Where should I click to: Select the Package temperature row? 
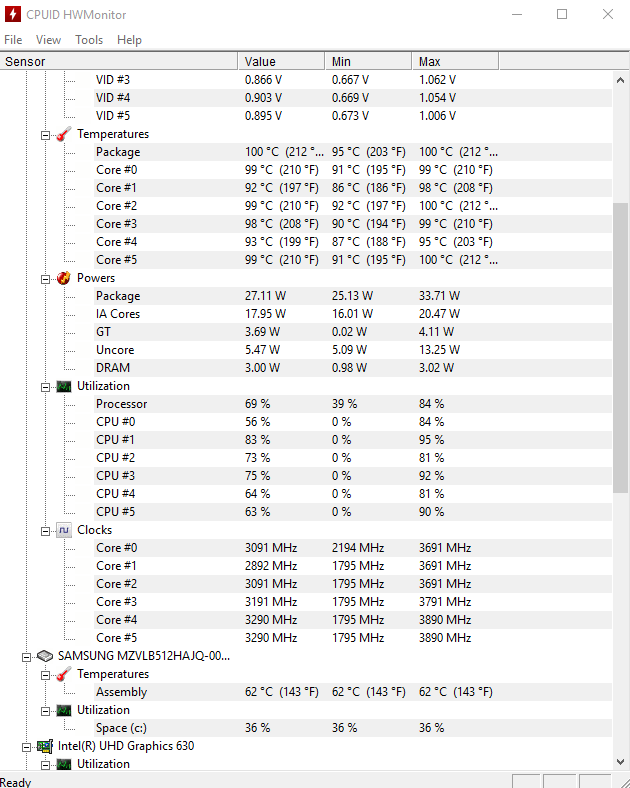tap(118, 152)
